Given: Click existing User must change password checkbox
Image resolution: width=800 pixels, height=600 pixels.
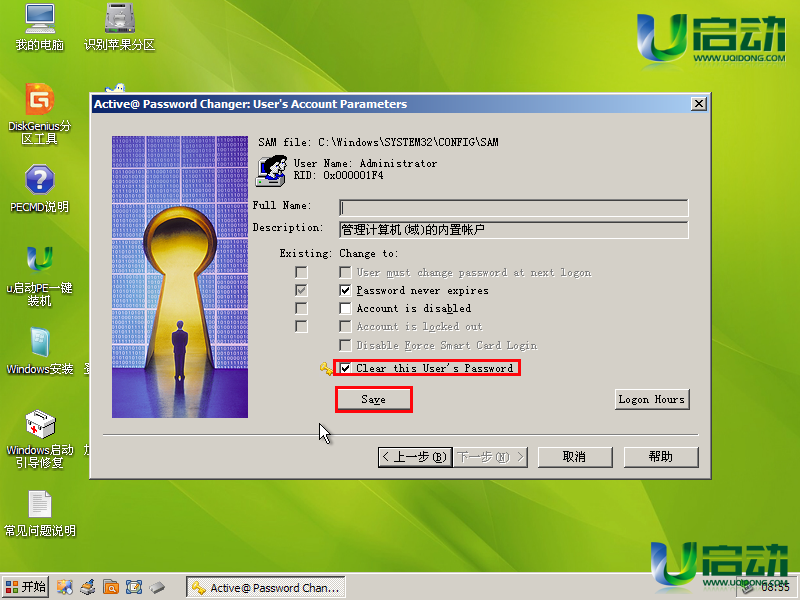Looking at the screenshot, I should (x=302, y=272).
